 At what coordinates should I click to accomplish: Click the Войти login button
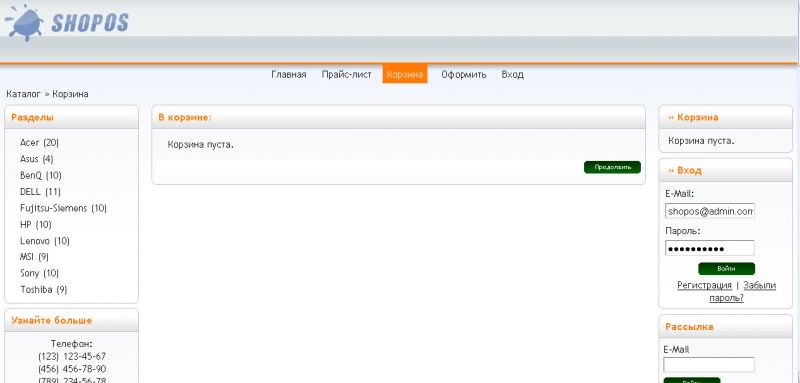tap(727, 269)
